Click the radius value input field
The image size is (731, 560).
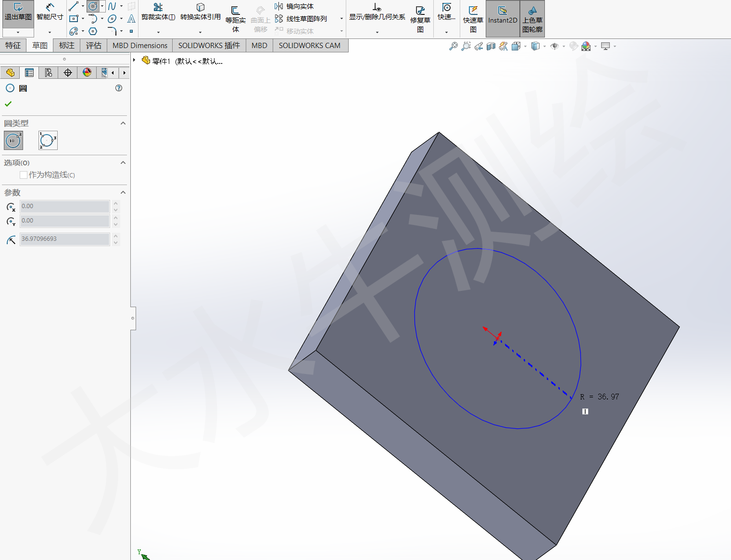[64, 239]
